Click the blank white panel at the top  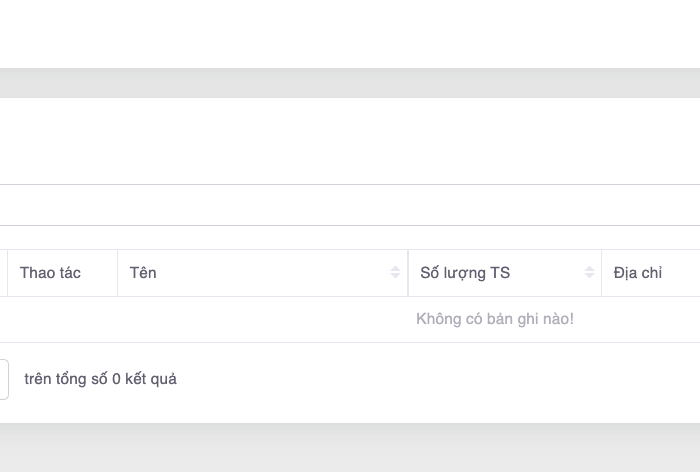(x=350, y=33)
